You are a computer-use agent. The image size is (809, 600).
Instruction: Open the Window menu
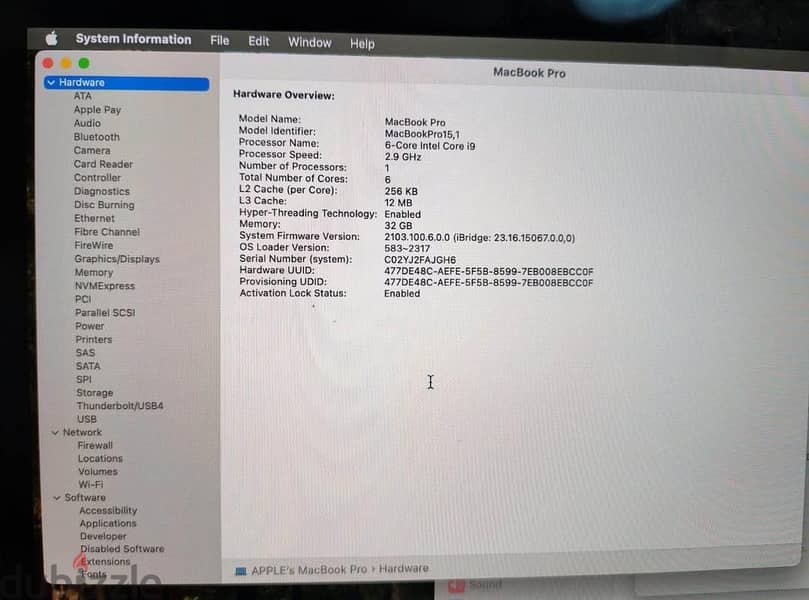[310, 42]
